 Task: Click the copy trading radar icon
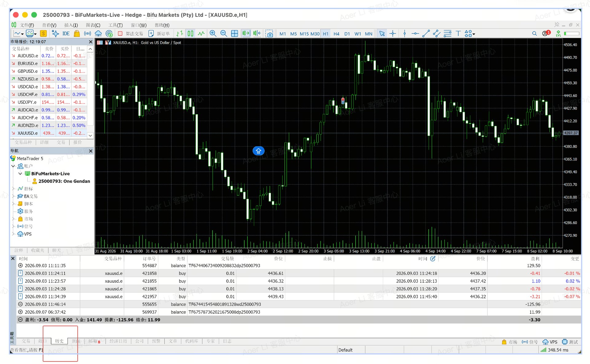coord(109,33)
